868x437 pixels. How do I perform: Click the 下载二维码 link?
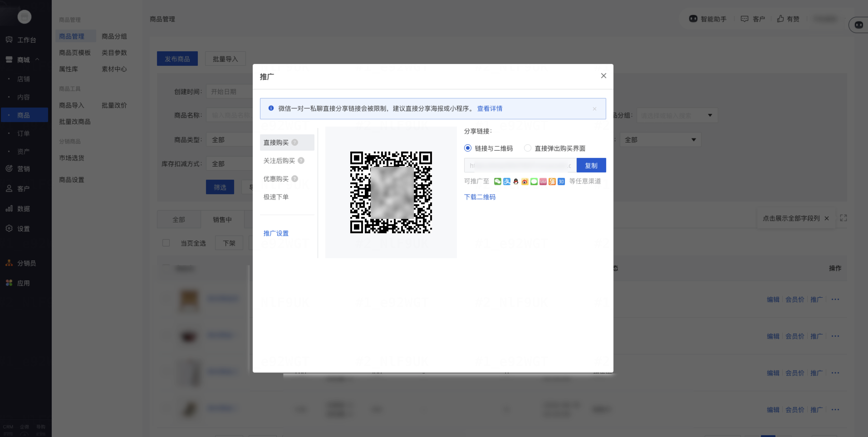click(480, 197)
